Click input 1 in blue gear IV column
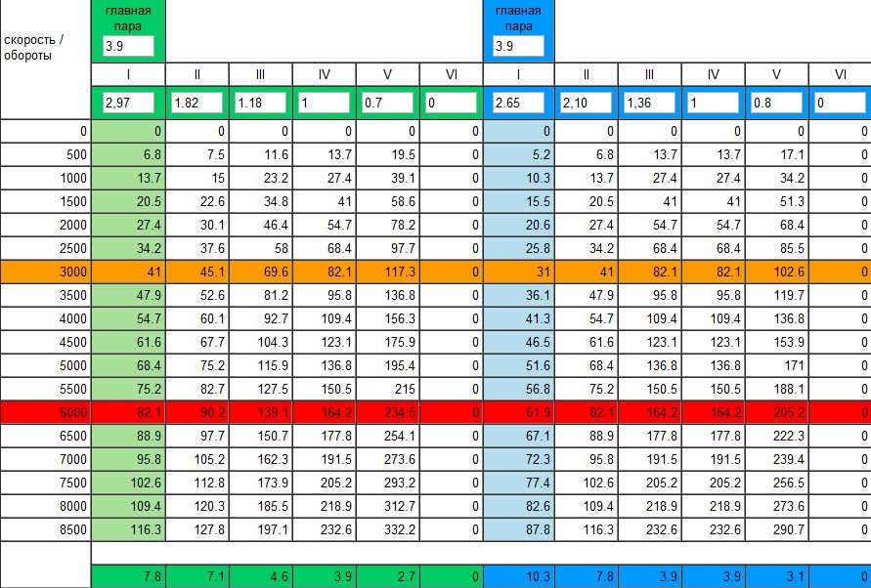 point(714,103)
